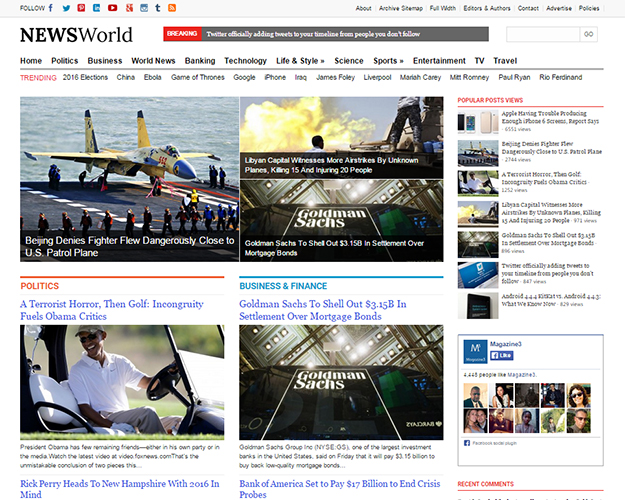Open Bank of America $17 Billion headline
Screen dimensions: 625x500
click(x=340, y=489)
